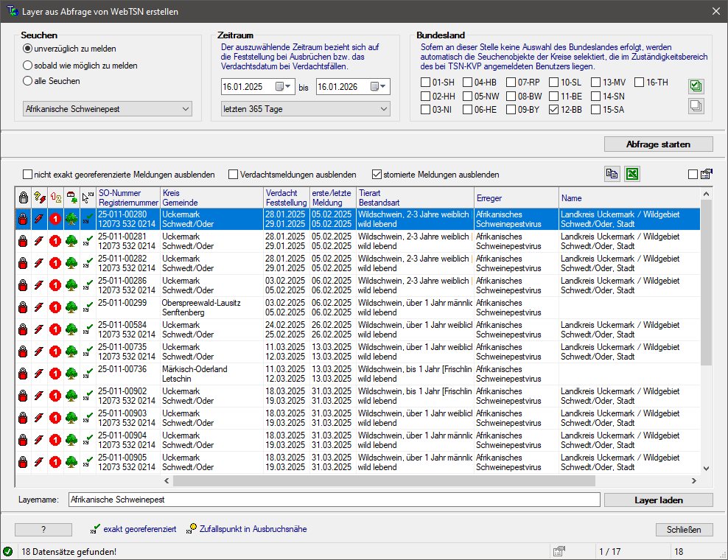Click vertical scrollbar up arrow of table
This screenshot has width=728, height=560.
click(x=706, y=194)
